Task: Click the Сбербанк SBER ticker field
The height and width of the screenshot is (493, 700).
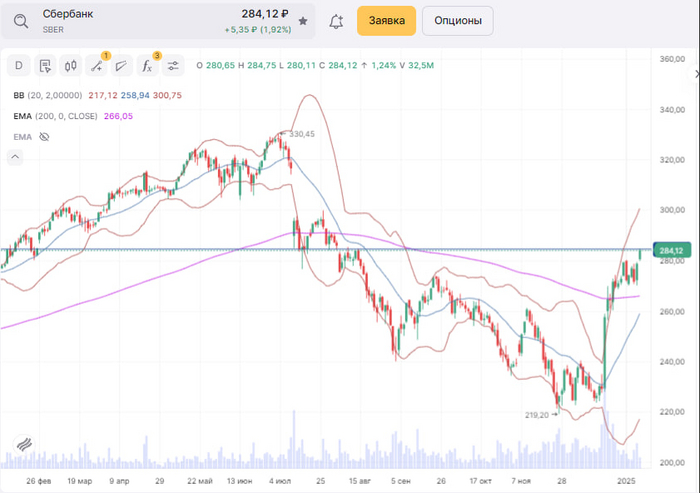Action: (150, 20)
